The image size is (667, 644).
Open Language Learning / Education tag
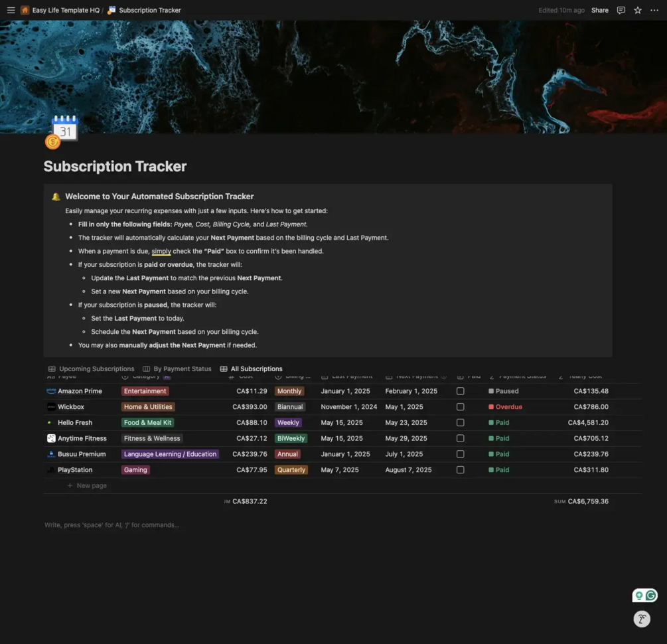170,454
